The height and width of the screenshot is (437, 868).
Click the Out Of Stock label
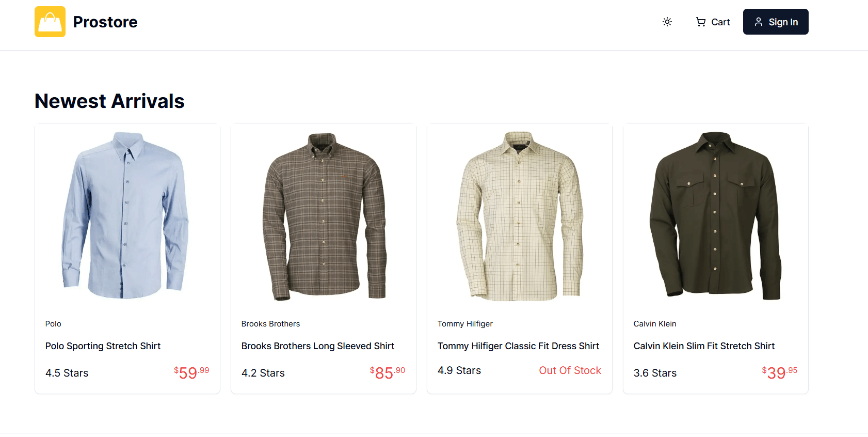[x=570, y=370]
